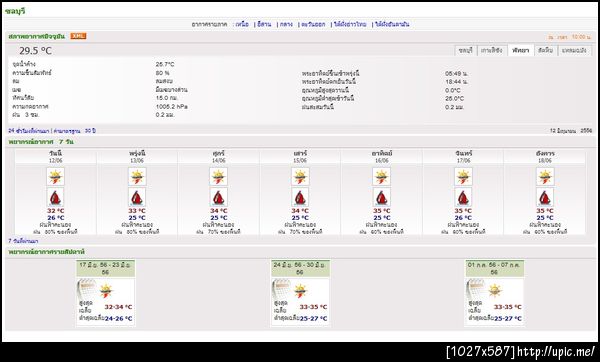Image resolution: width=600 pixels, height=362 pixels.
Task: Click the ชลบุรี page heading
Action: (15, 11)
